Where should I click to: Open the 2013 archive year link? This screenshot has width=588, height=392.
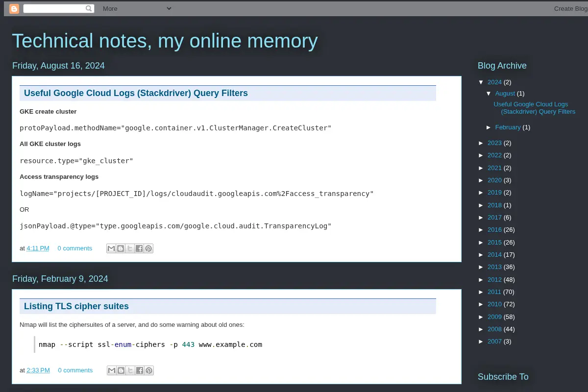point(494,267)
